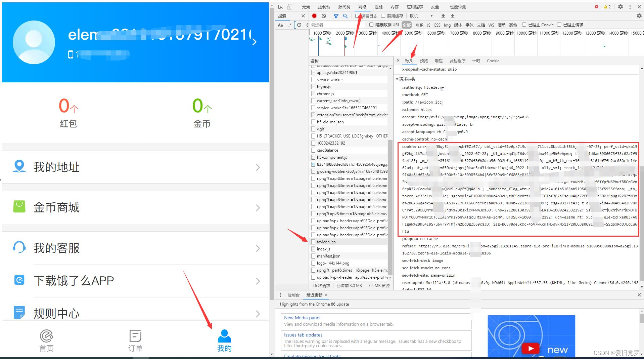Open 下载饿了么APP row chevron
The height and width of the screenshot is (359, 644).
[258, 281]
